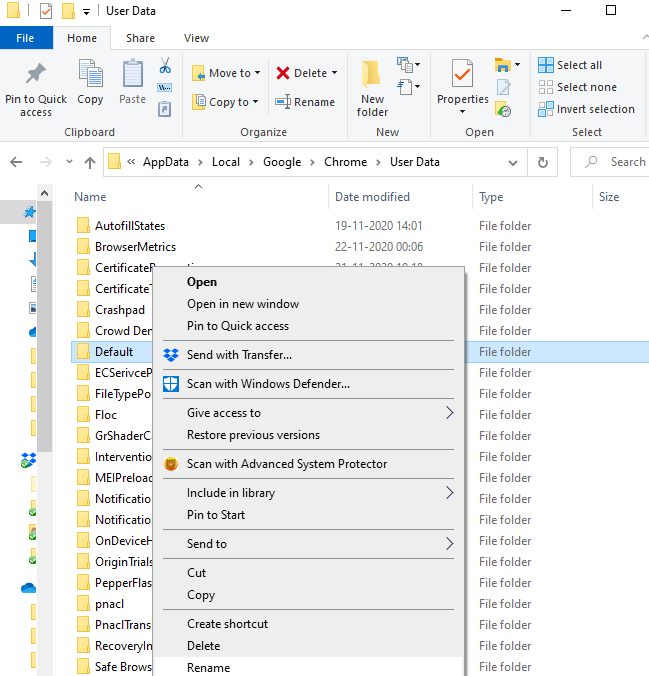Click the red Delete X icon

pos(283,73)
